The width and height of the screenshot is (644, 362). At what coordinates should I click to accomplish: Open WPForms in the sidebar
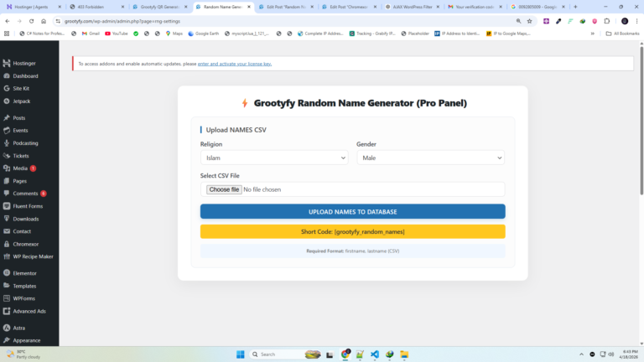23,298
